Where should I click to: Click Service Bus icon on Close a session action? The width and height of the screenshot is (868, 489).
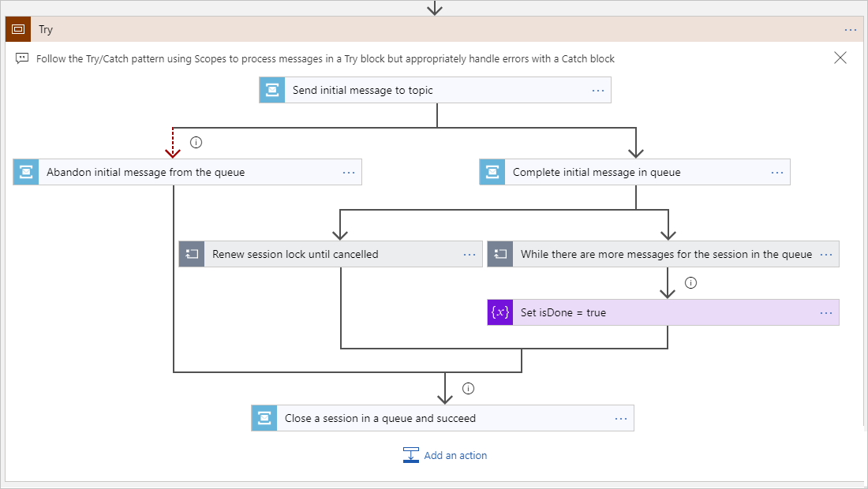pyautogui.click(x=264, y=418)
